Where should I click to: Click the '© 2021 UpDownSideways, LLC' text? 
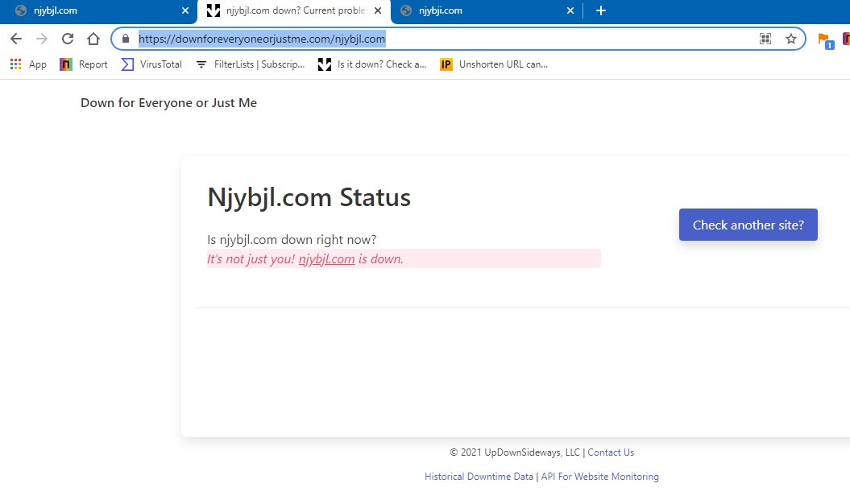coord(515,452)
